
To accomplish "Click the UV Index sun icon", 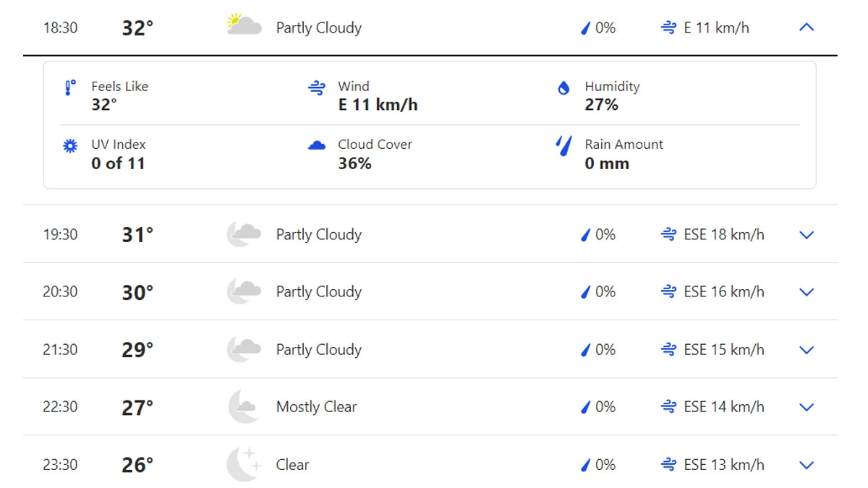I will coord(70,146).
